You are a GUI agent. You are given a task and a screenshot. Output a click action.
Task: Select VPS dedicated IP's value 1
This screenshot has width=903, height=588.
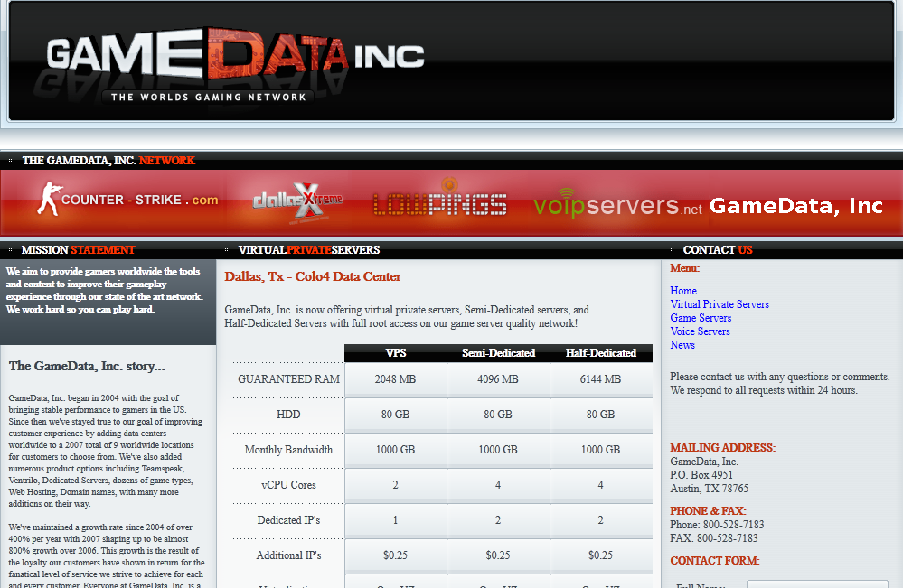[396, 520]
